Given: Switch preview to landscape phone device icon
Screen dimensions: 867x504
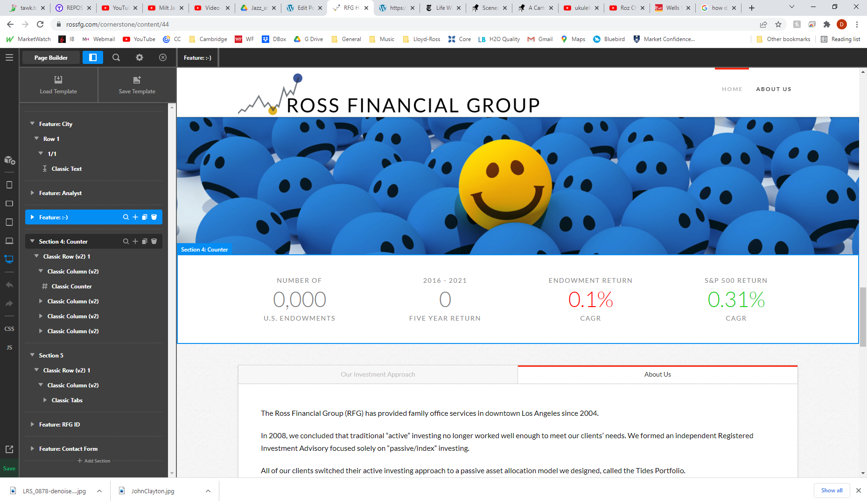Looking at the screenshot, I should coord(9,203).
